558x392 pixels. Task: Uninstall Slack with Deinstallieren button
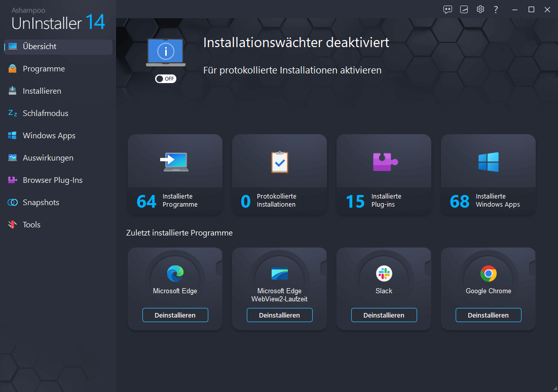[x=384, y=315]
